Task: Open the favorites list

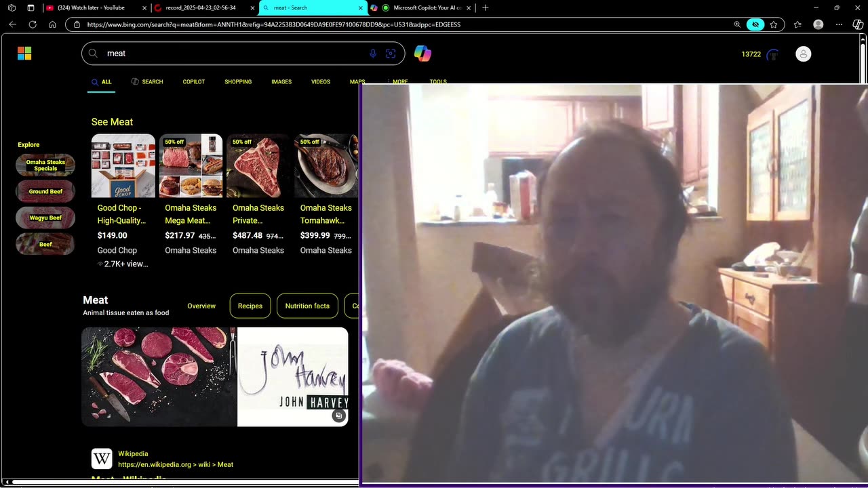Action: coord(797,24)
